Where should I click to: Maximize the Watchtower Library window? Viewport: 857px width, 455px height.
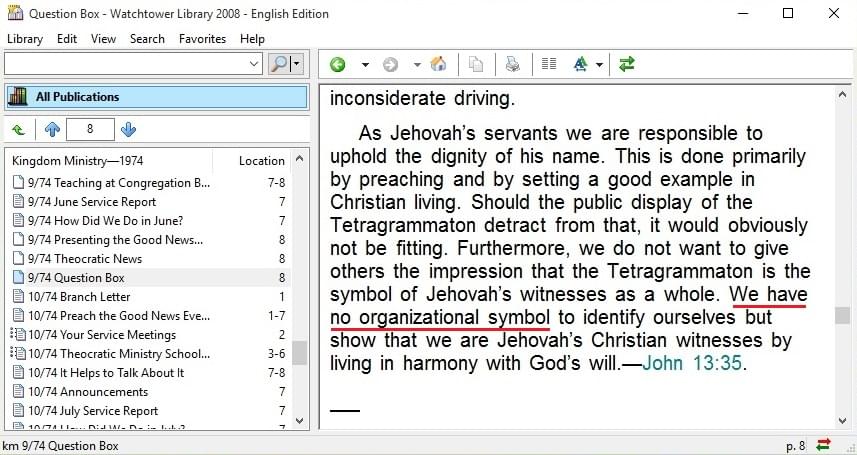click(788, 13)
